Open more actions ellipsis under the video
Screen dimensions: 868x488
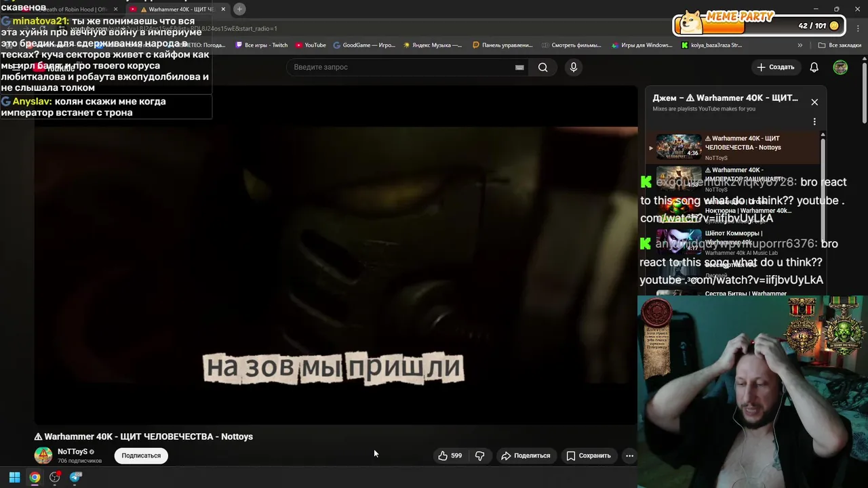629,455
